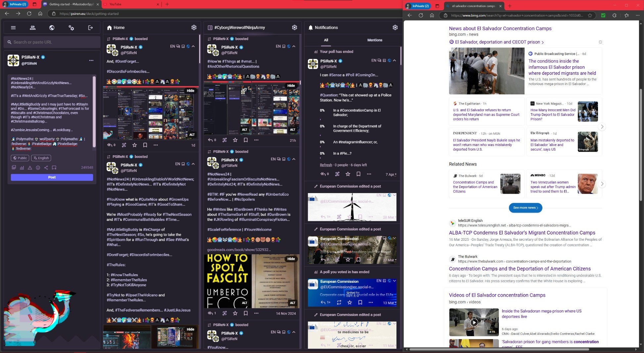Open the hamburger menu in the Mastodon deck

coord(13,28)
